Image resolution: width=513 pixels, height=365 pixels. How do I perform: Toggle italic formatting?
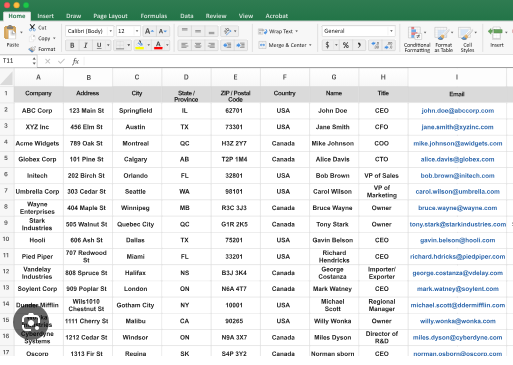click(x=86, y=45)
